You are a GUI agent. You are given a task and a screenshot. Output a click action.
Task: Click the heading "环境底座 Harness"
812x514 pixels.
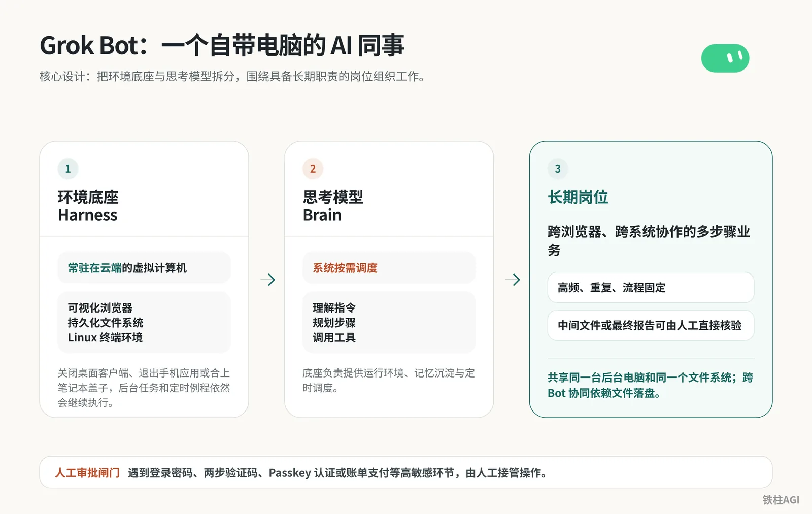[88, 206]
